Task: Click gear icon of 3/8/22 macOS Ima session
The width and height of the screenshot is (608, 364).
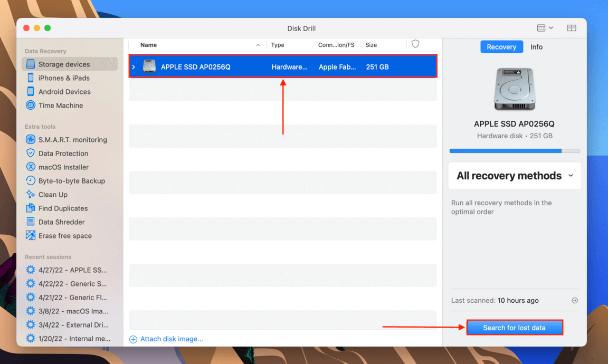Action: [30, 311]
